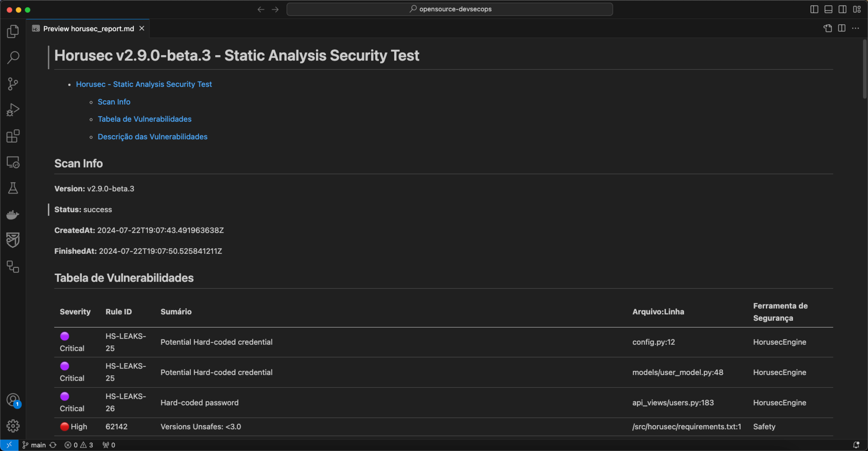Open the Manage gear menu
This screenshot has height=451, width=868.
13,426
